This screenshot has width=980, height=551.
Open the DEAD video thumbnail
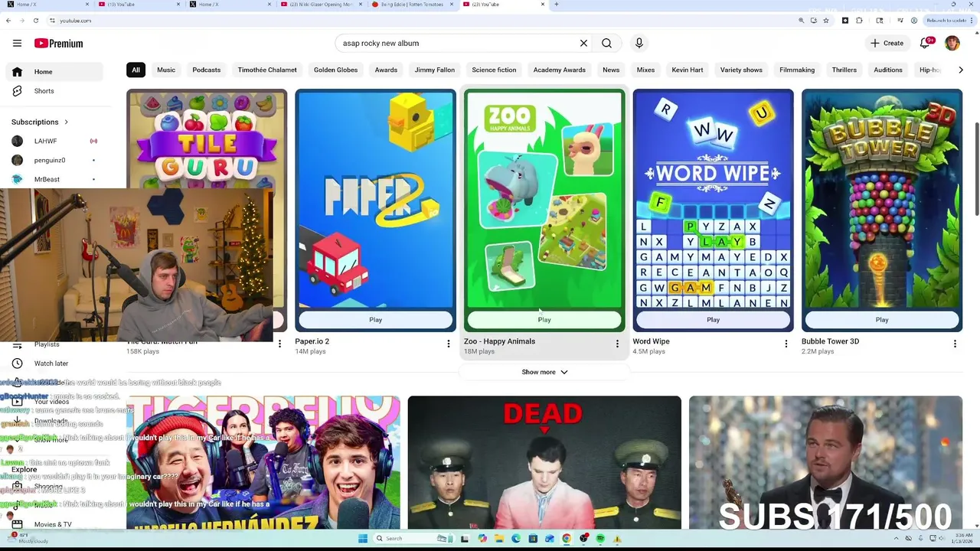[x=544, y=462]
